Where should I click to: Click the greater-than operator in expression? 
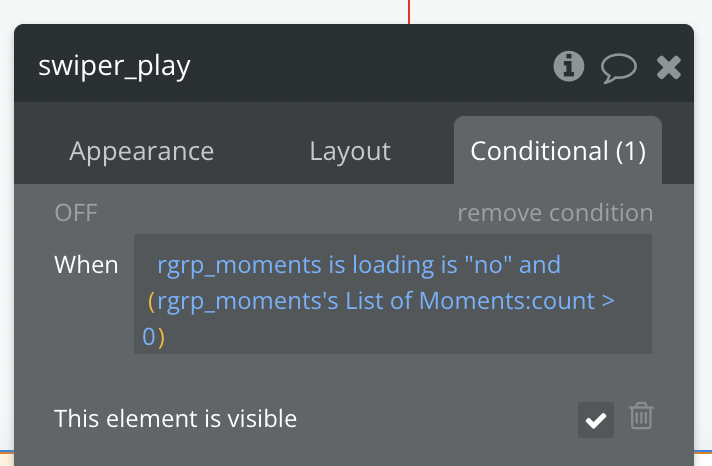point(608,301)
